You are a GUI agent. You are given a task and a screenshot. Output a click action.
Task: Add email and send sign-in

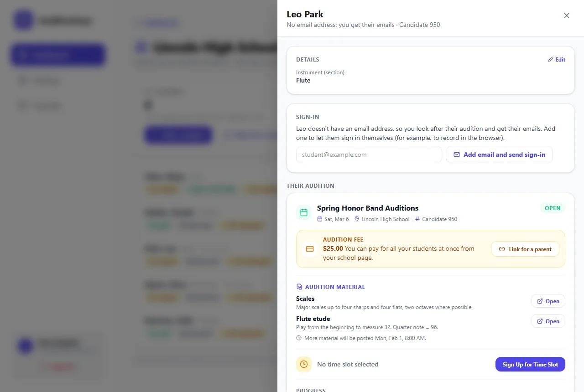click(499, 155)
